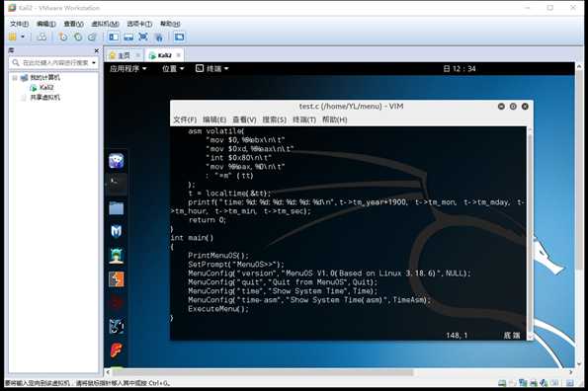Launch the dark red icon in the dock
Viewport: 588px width, 391px height.
(117, 302)
